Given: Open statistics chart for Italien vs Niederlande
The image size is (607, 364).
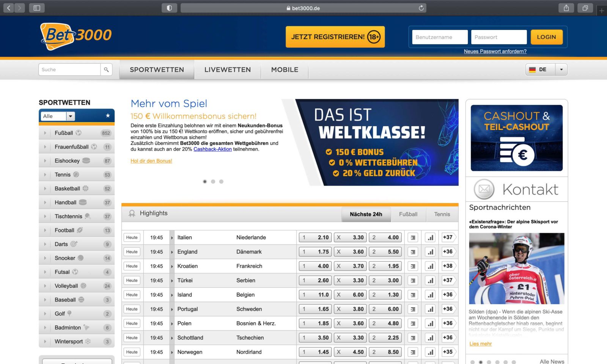Looking at the screenshot, I should [x=430, y=237].
